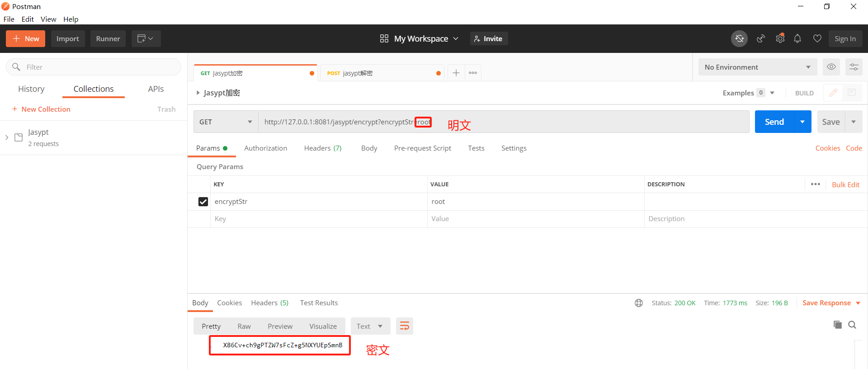Viewport: 868px width, 369px height.
Task: Select the POST jasypt解密 request tab
Action: coord(382,73)
